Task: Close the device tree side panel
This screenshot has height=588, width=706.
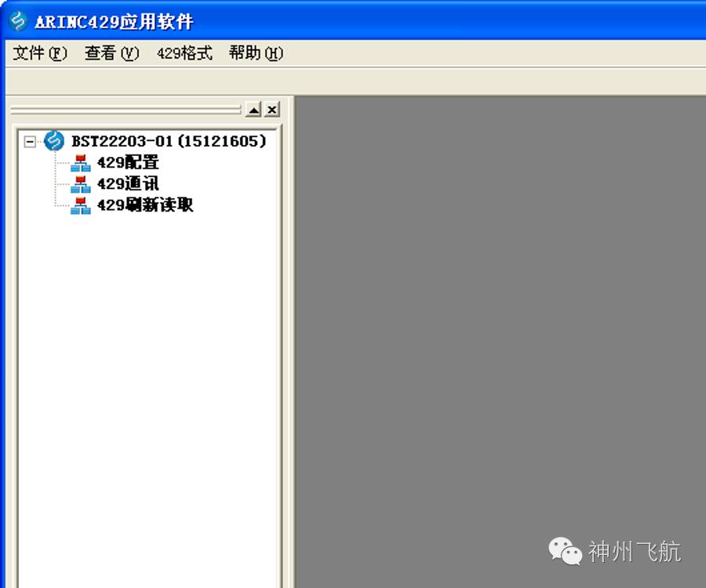Action: 272,109
